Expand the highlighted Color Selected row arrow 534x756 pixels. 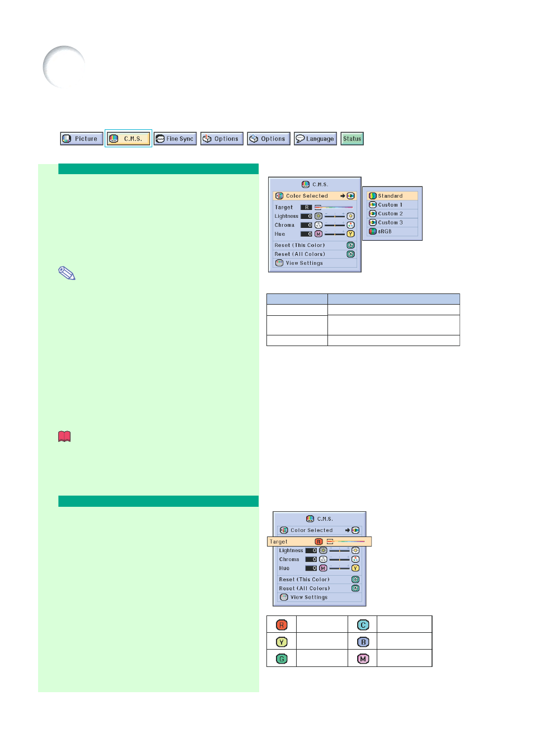pos(343,196)
